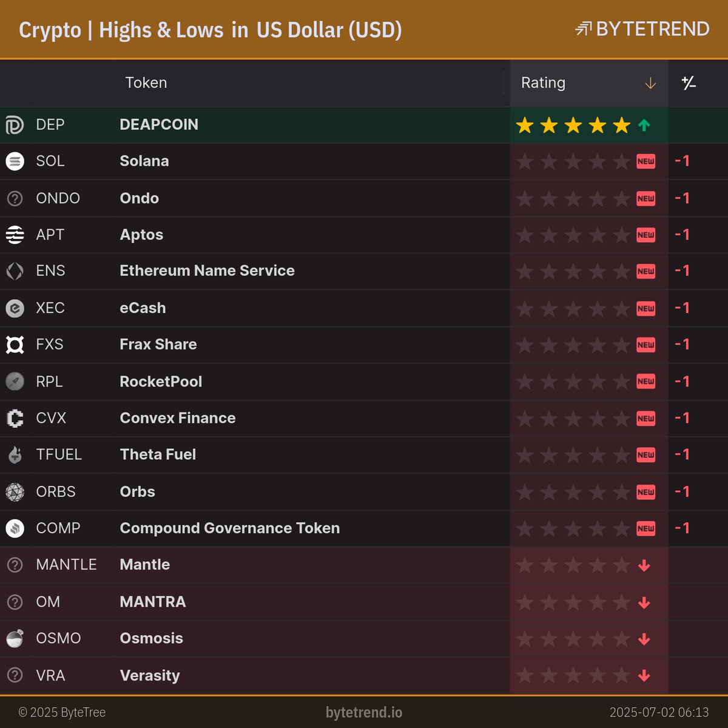Click the © 2025 ByteTree copyright text
728x728 pixels.
[x=62, y=712]
